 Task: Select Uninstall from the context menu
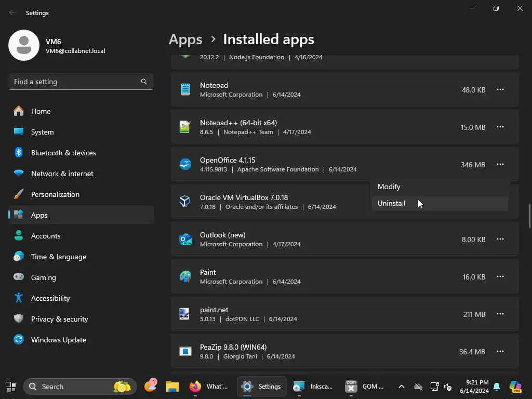coord(392,203)
